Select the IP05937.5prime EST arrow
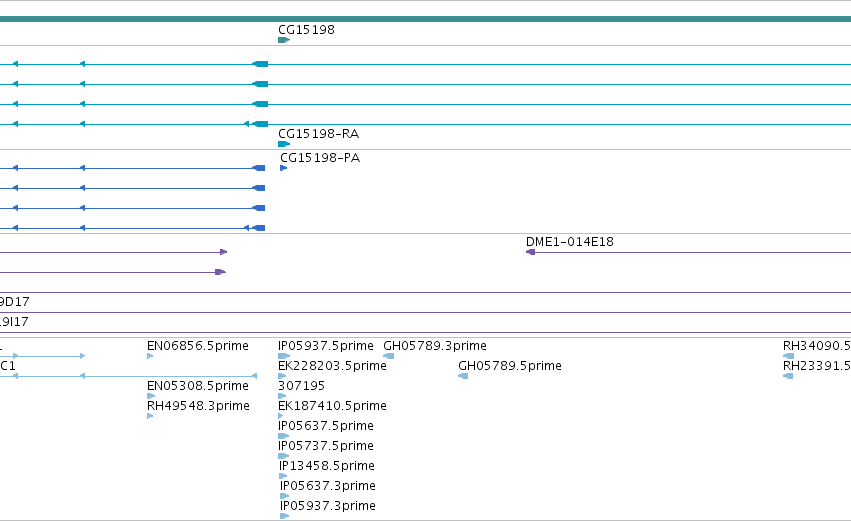851x521 pixels. [x=284, y=356]
